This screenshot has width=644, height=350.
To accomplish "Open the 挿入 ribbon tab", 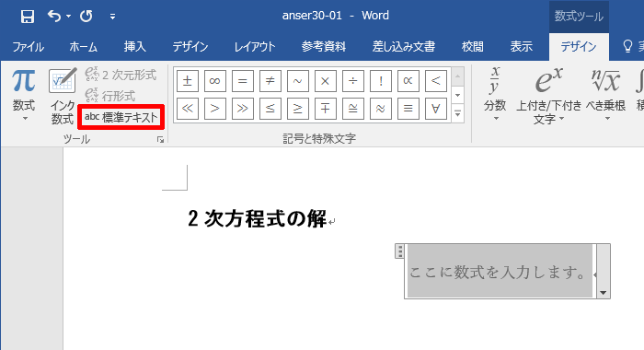I will (x=134, y=47).
